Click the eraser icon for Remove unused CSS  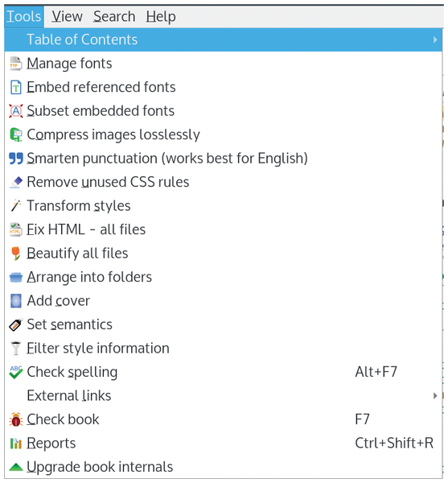[x=15, y=182]
